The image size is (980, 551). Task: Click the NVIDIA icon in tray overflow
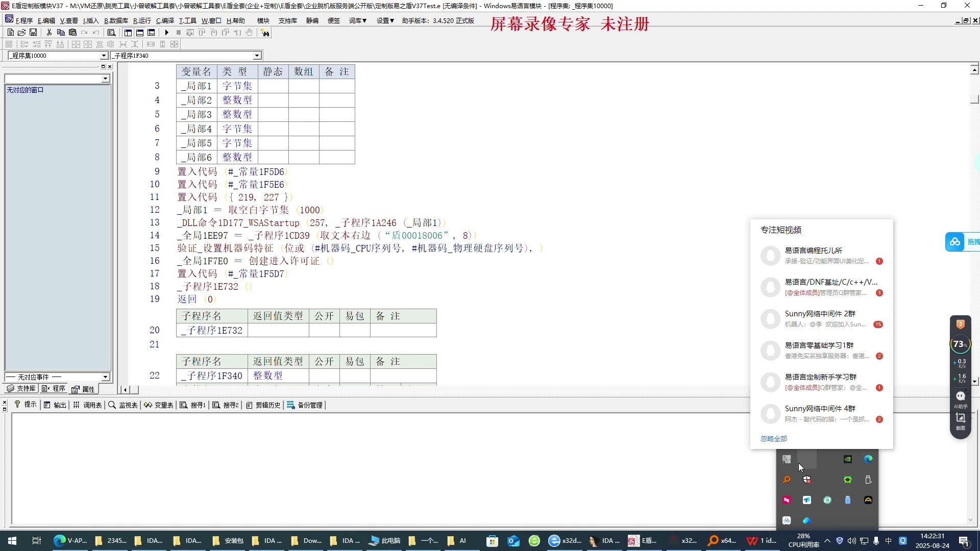pyautogui.click(x=848, y=459)
